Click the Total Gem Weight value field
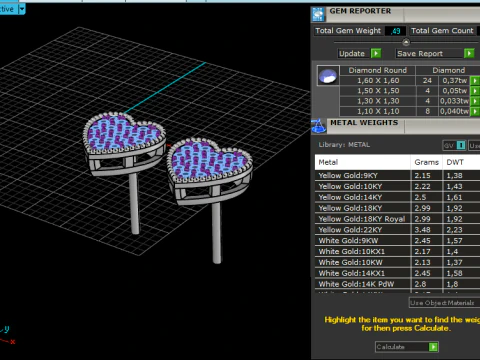Viewport: 480px width, 360px height. click(395, 31)
